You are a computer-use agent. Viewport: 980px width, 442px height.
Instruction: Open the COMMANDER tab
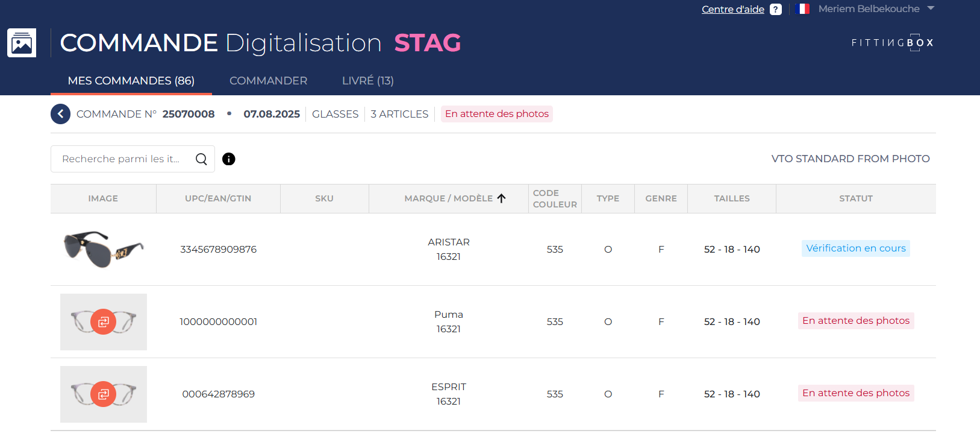(268, 81)
